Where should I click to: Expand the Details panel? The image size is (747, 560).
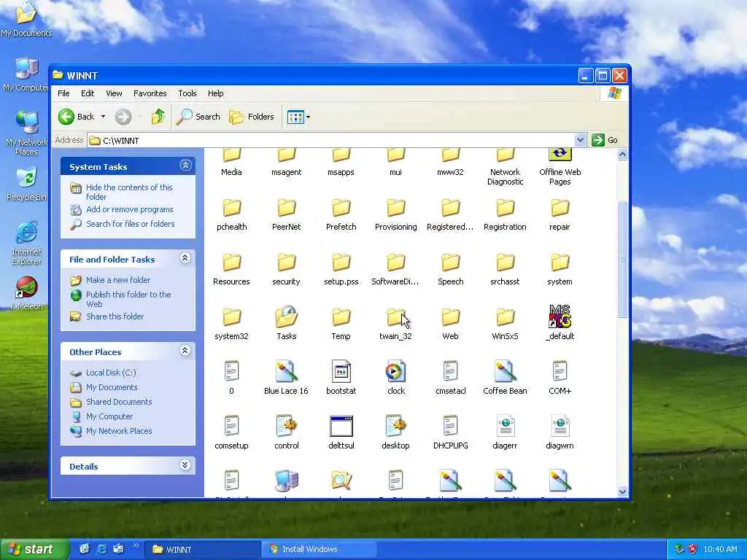tap(185, 465)
